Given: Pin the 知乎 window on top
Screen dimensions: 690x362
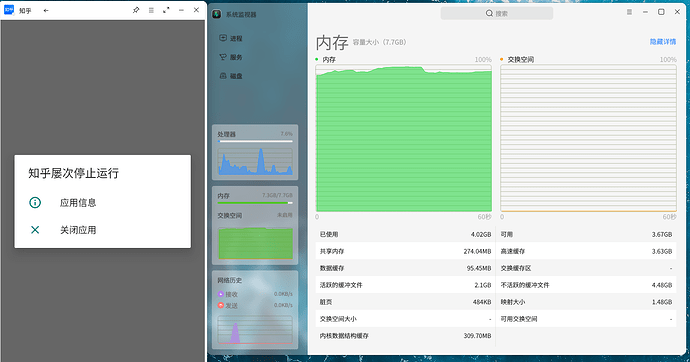Looking at the screenshot, I should (x=136, y=10).
